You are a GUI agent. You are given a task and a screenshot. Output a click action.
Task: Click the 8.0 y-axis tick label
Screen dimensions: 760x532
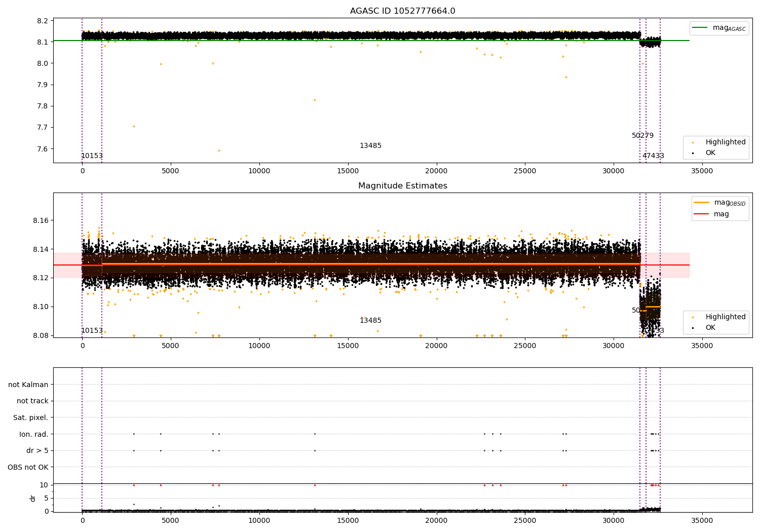[44, 63]
